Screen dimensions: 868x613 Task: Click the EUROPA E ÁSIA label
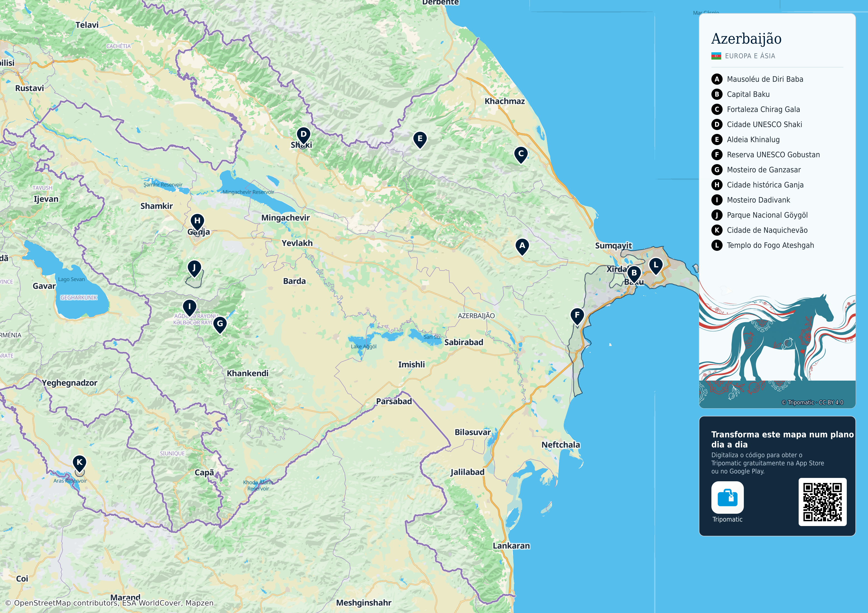coord(750,56)
